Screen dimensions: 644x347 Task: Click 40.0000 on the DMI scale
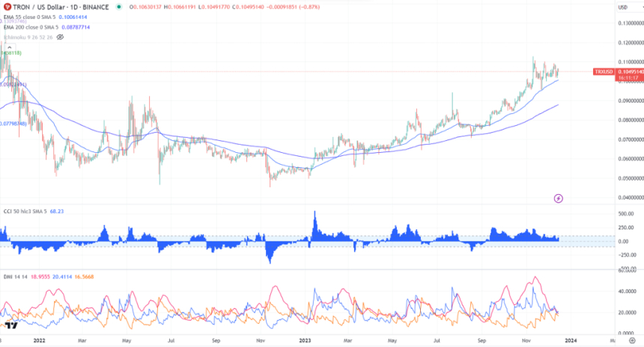(x=628, y=292)
